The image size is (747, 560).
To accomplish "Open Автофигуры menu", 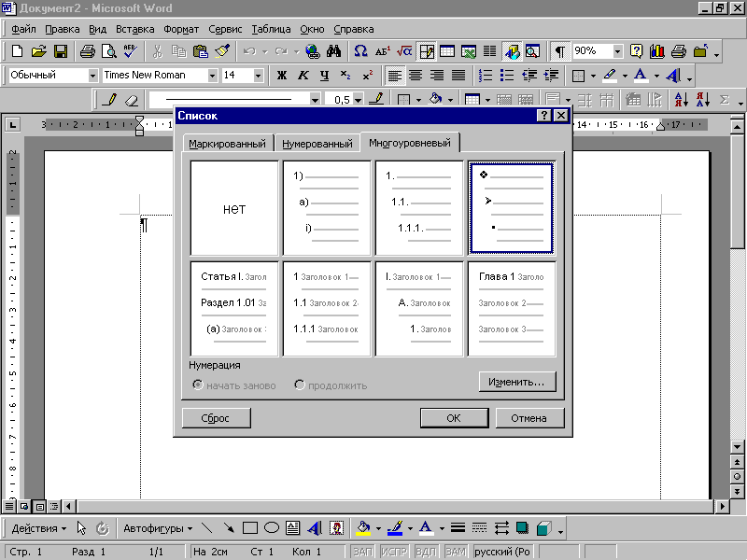I will [158, 528].
